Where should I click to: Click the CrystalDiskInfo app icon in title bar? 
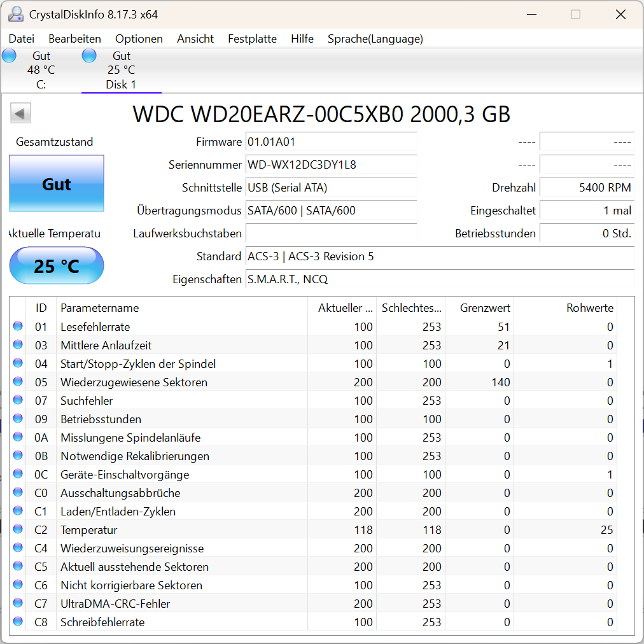pos(16,15)
